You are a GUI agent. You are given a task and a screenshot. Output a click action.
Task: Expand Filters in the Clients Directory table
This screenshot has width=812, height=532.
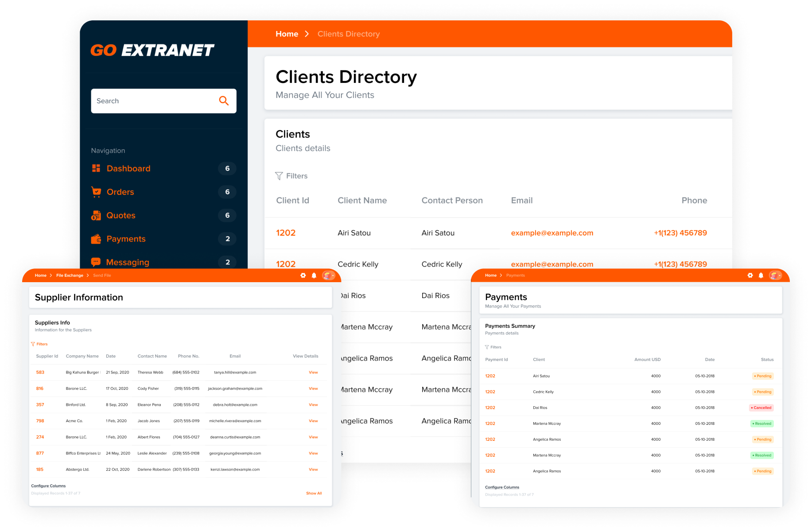point(291,176)
